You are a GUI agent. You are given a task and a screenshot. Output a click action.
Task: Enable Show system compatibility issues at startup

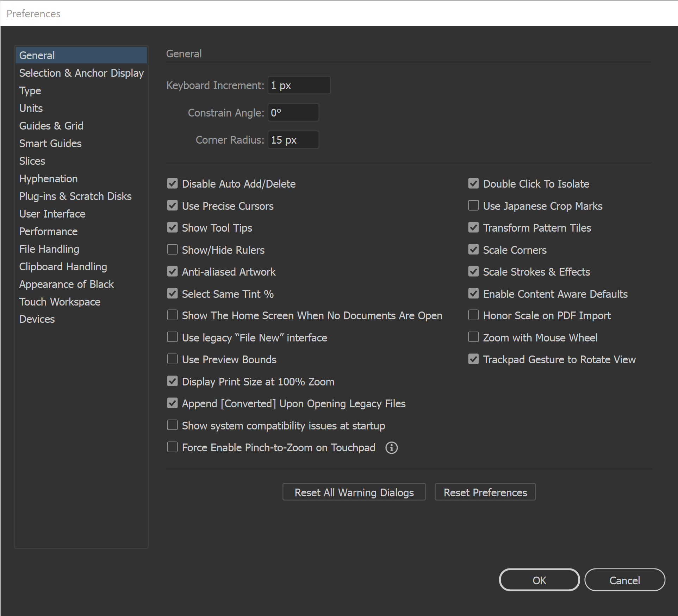tap(172, 425)
